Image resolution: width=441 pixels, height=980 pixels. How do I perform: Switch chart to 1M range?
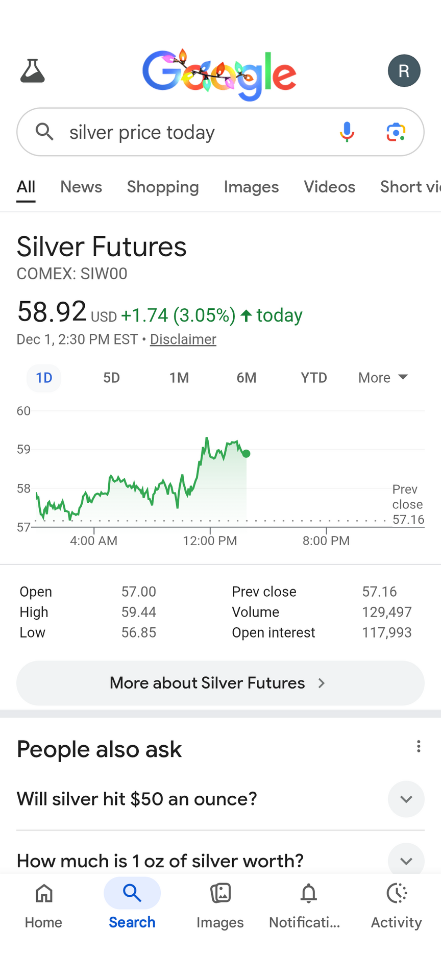[179, 378]
